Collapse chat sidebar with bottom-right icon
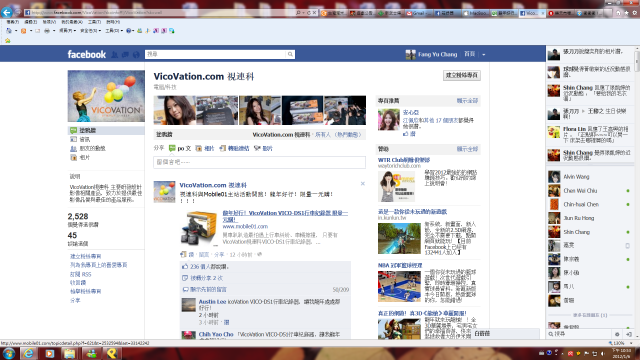The width and height of the screenshot is (640, 360). click(629, 334)
